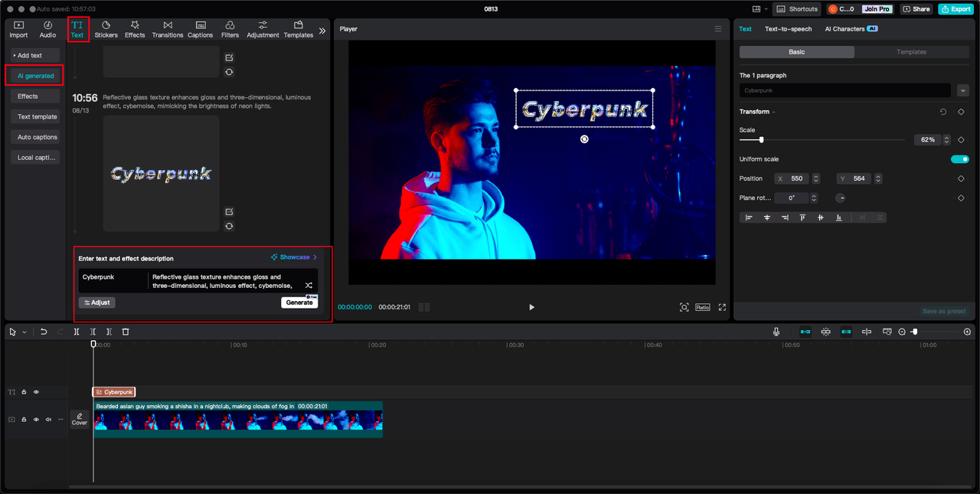
Task: Click the undo arrow in timeline toolbar
Action: coord(44,332)
